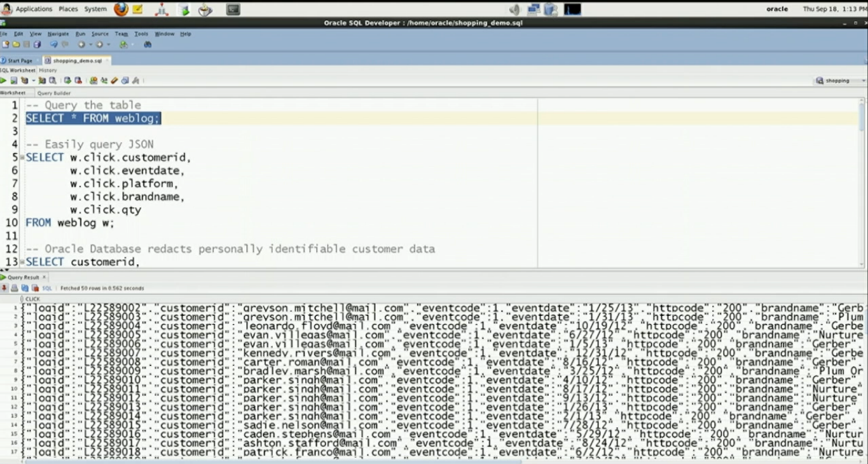Screen dimensions: 868x464
Task: Click the Back navigation arrow button
Action: [x=81, y=44]
